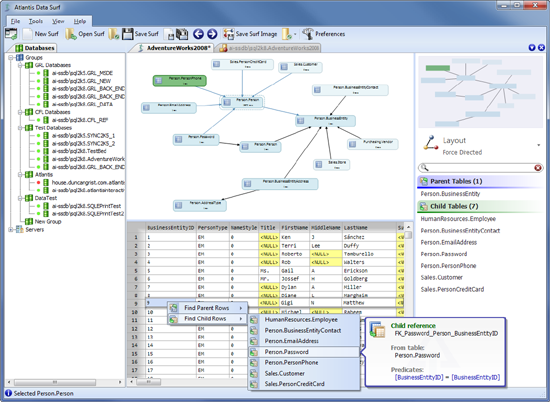Choose Find Parent Rows context menu item

click(208, 308)
